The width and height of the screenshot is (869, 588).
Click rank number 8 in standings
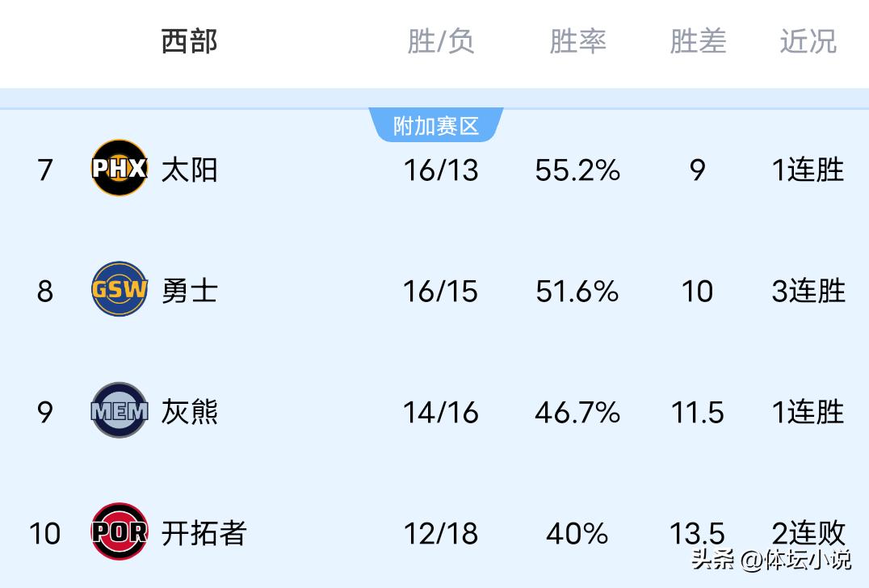coord(45,291)
